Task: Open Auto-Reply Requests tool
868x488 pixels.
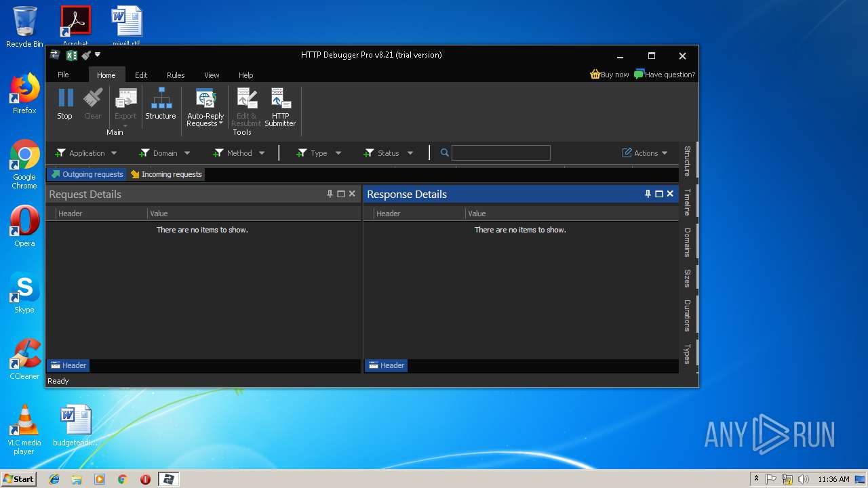Action: click(x=205, y=108)
